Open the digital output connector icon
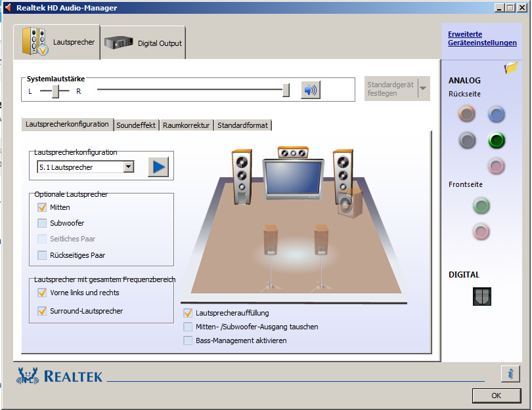 point(481,297)
